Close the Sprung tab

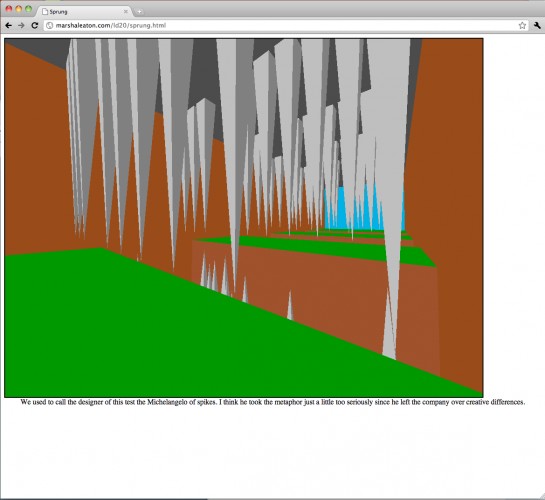coord(126,11)
